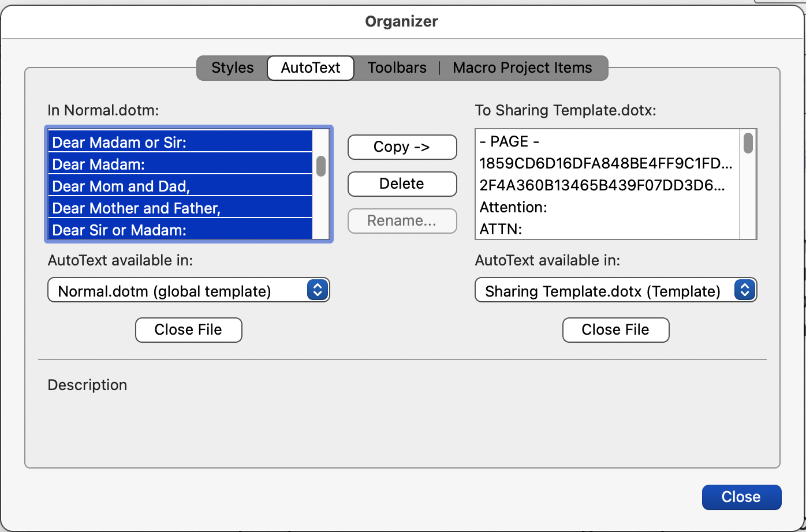The image size is (806, 532).
Task: Select 'ATTN:' entry in right list
Action: tap(607, 229)
